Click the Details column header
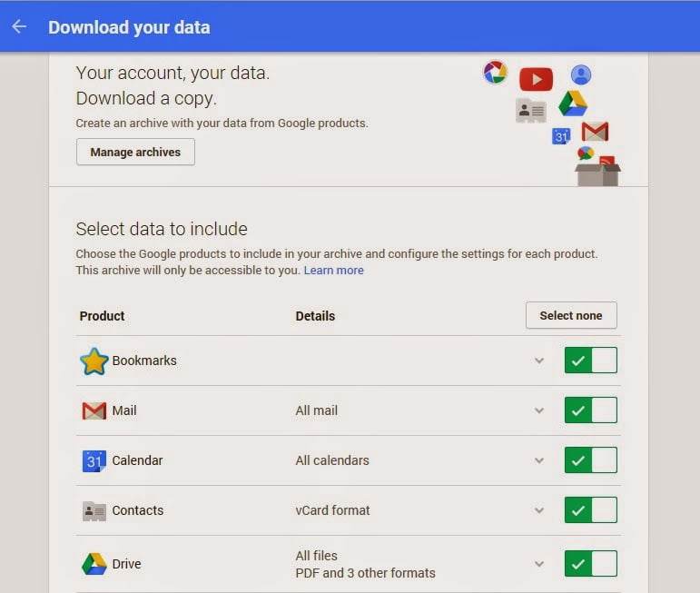Image resolution: width=700 pixels, height=593 pixels. point(315,316)
